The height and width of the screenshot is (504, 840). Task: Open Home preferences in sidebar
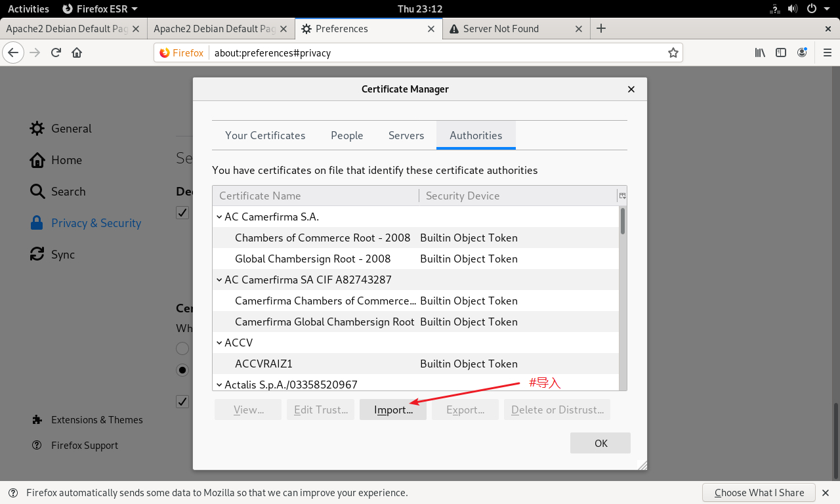click(x=56, y=160)
